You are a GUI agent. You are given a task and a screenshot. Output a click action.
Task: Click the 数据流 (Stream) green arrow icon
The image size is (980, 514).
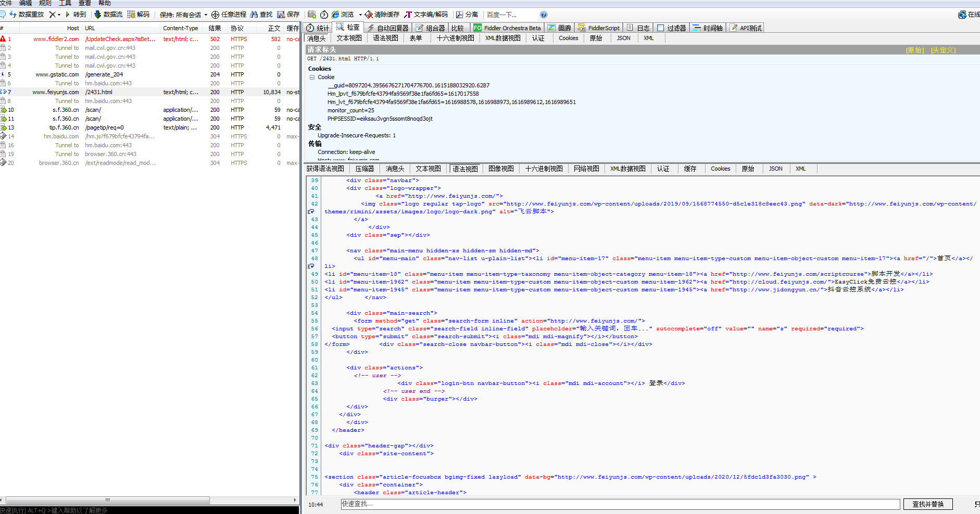tap(97, 15)
